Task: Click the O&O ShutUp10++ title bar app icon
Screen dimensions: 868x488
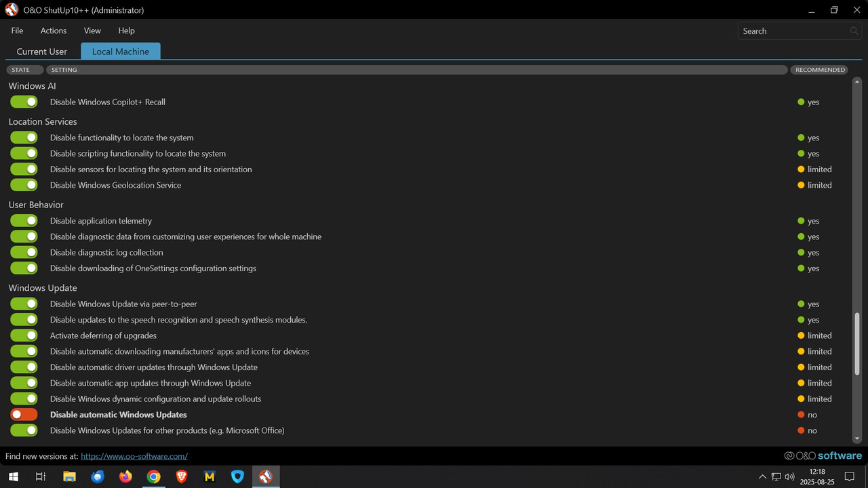Action: (12, 10)
